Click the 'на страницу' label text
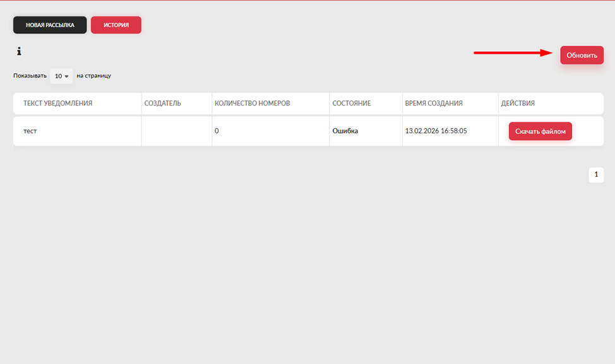The image size is (615, 364). (93, 76)
